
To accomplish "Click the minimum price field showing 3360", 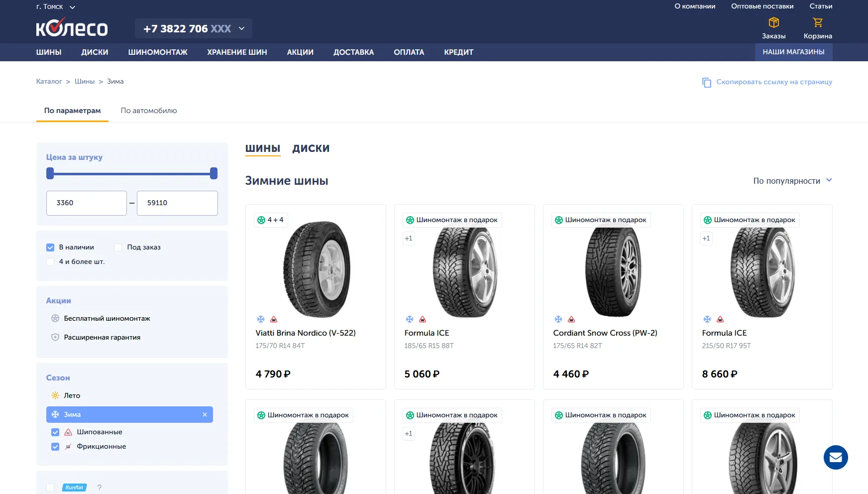I will pyautogui.click(x=87, y=203).
